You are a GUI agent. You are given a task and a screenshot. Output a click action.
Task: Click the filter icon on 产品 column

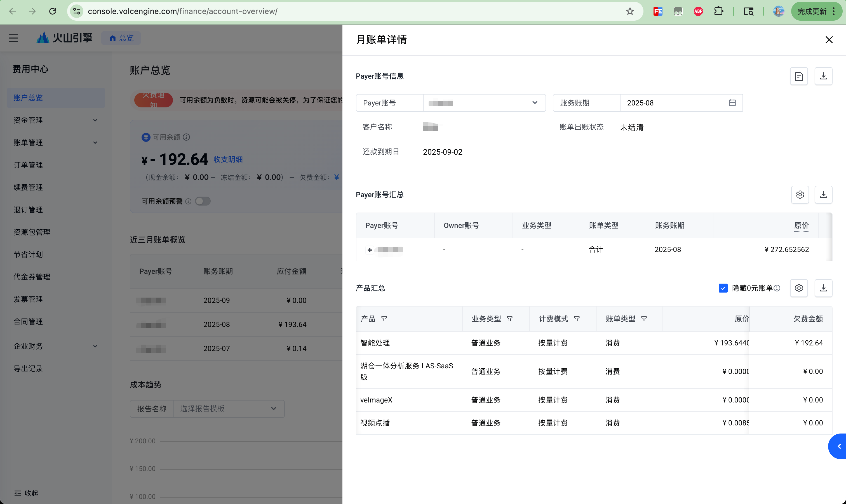point(384,319)
